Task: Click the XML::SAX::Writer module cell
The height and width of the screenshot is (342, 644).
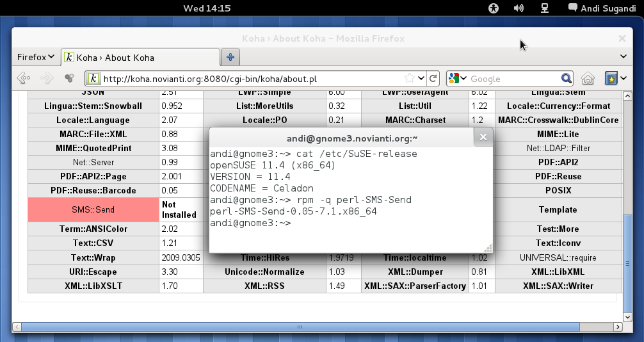Action: pyautogui.click(x=558, y=286)
